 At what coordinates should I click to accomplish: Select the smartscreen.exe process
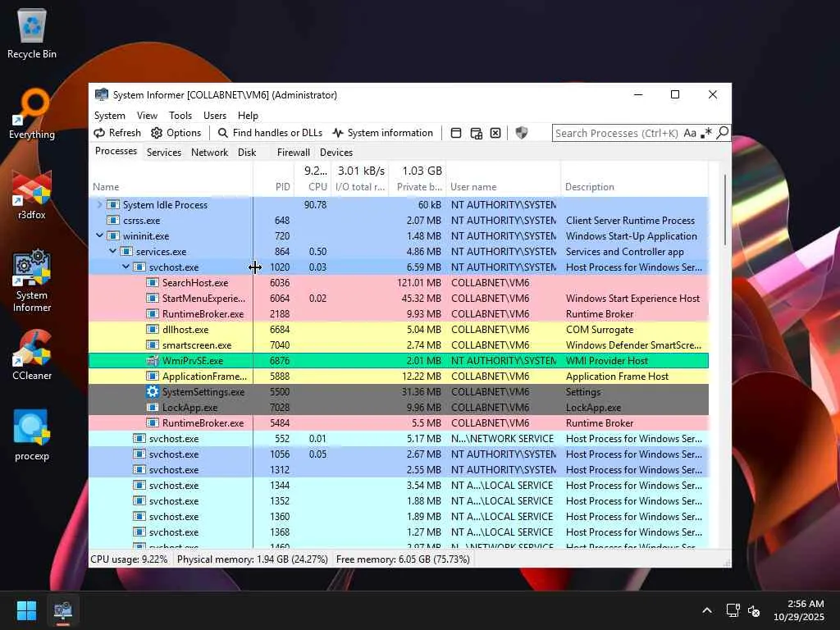(x=399, y=345)
